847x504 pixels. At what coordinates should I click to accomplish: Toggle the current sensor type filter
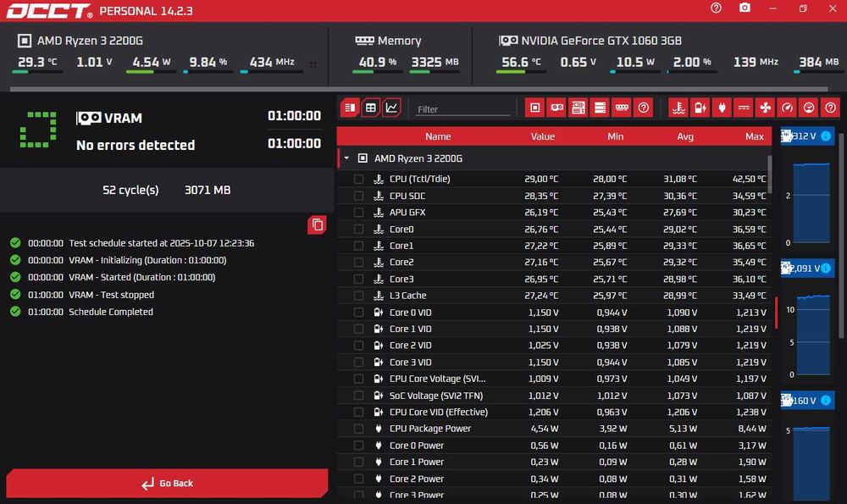pyautogui.click(x=744, y=108)
